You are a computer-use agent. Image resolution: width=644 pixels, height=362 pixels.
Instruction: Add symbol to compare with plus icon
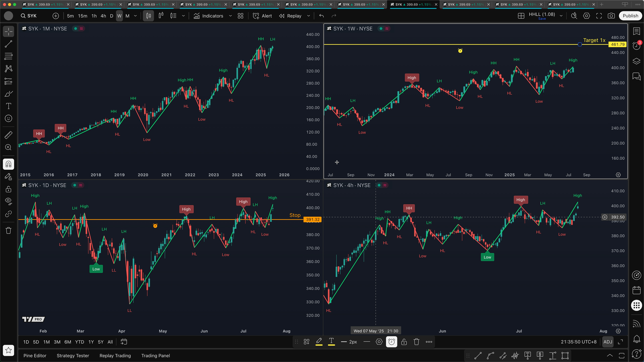[x=56, y=16]
